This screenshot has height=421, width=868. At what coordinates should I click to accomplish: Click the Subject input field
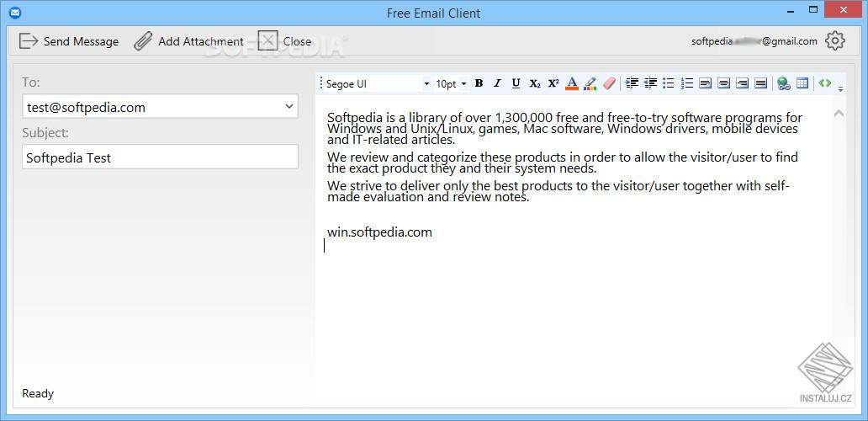point(160,157)
